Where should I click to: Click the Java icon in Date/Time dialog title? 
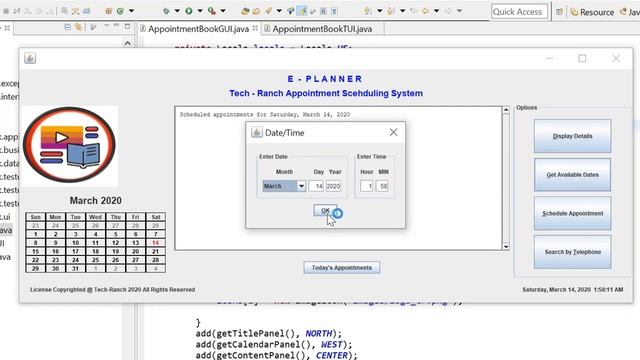click(x=257, y=132)
